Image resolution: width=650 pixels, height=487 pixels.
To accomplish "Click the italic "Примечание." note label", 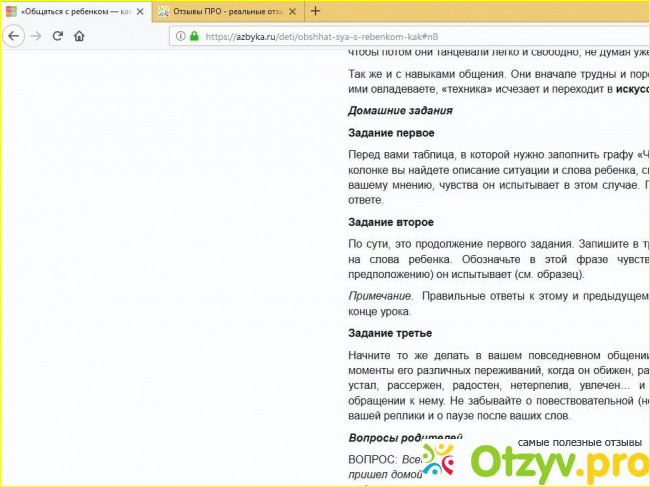I will point(380,296).
